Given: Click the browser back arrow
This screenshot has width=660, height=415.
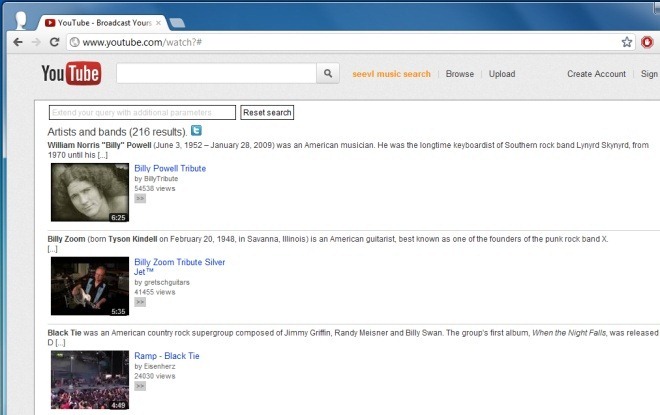Looking at the screenshot, I should pos(18,42).
